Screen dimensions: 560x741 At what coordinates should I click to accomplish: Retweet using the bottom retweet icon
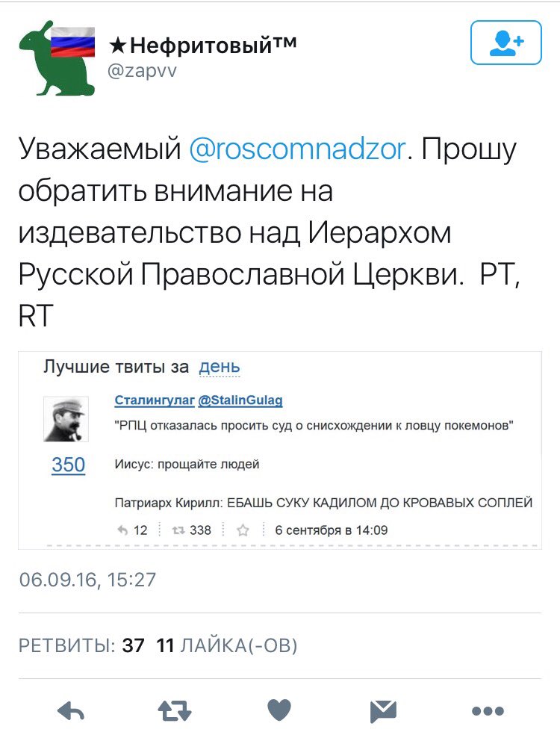[175, 710]
